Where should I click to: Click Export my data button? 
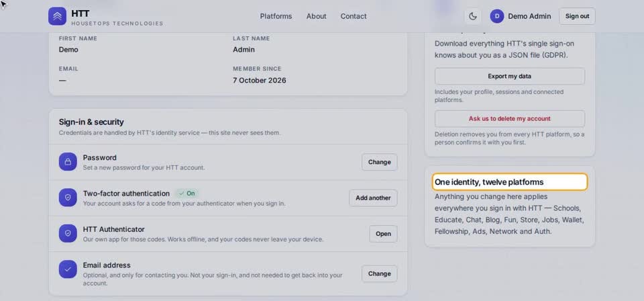click(x=510, y=76)
